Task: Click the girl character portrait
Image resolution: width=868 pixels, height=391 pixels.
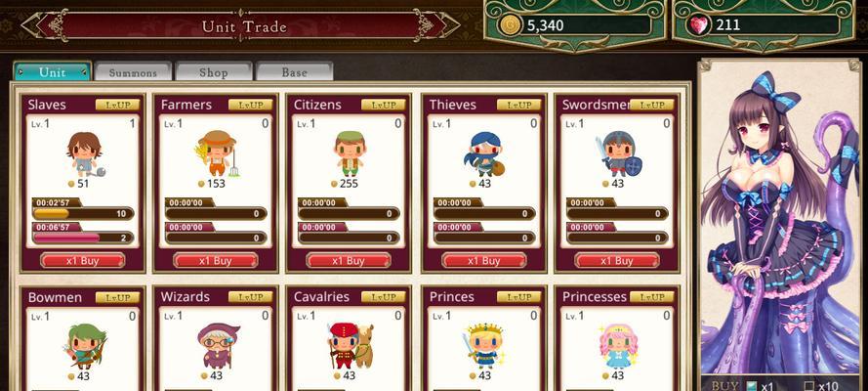Action: tap(780, 222)
